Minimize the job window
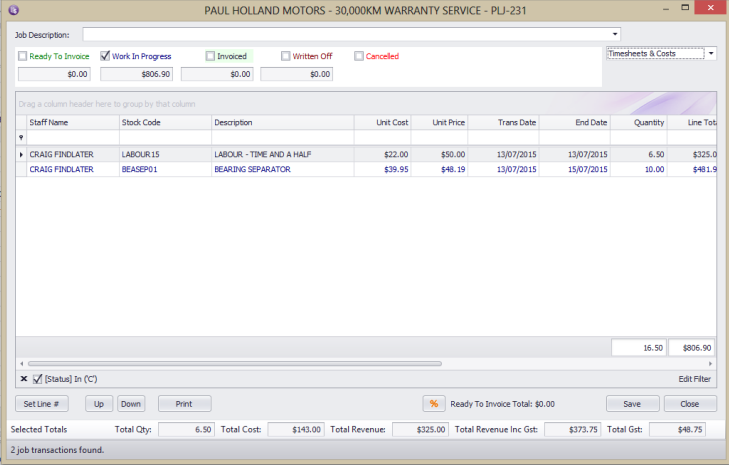Viewport: 729px width, 465px height. tap(666, 8)
